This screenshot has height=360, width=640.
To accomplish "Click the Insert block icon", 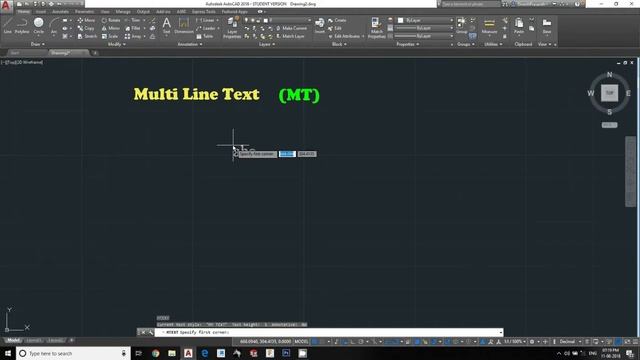I will click(320, 25).
